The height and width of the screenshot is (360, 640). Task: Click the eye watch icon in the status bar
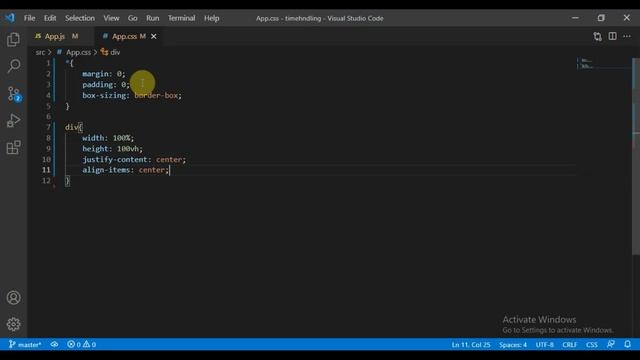[54, 344]
